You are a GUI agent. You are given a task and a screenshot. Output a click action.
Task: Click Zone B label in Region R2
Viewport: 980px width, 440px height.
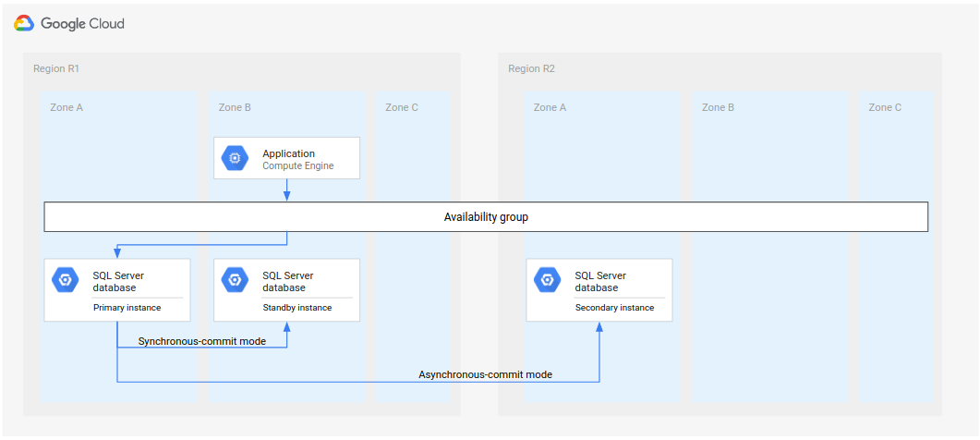(x=718, y=107)
